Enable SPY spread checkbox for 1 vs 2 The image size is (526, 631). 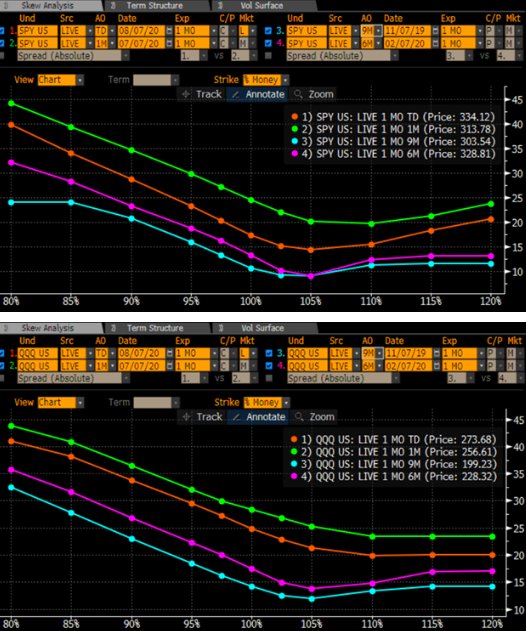[x=2, y=56]
